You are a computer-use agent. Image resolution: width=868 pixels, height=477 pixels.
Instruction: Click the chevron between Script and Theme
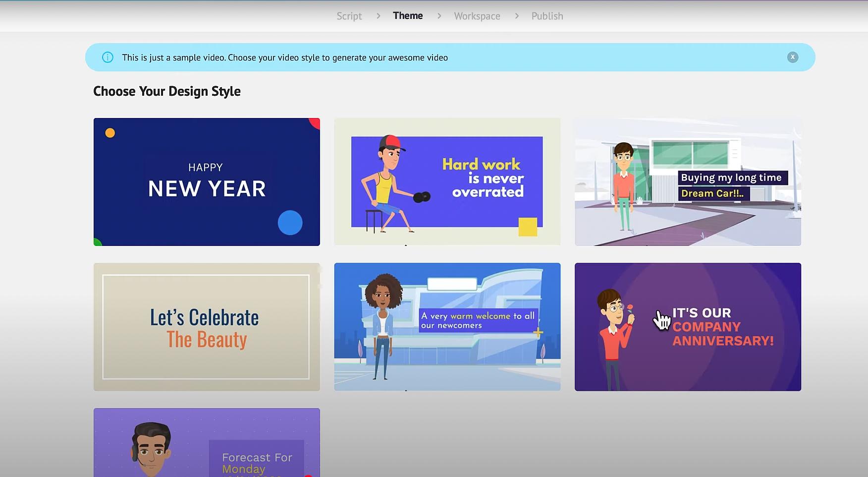(x=379, y=16)
